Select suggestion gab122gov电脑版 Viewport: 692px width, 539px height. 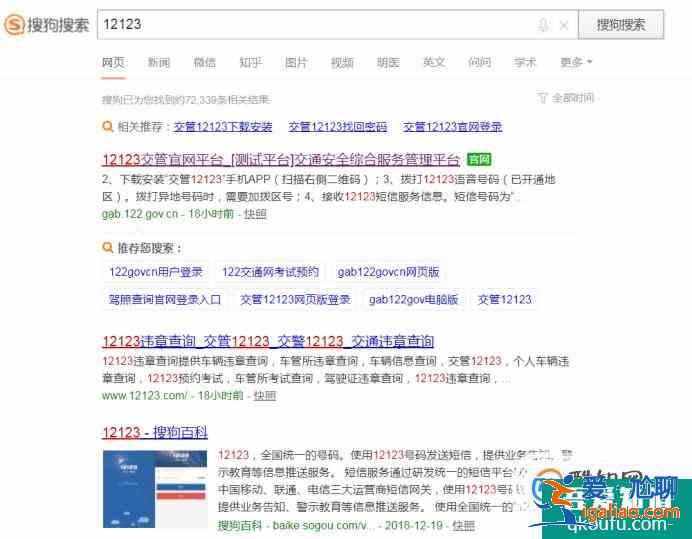(x=414, y=300)
